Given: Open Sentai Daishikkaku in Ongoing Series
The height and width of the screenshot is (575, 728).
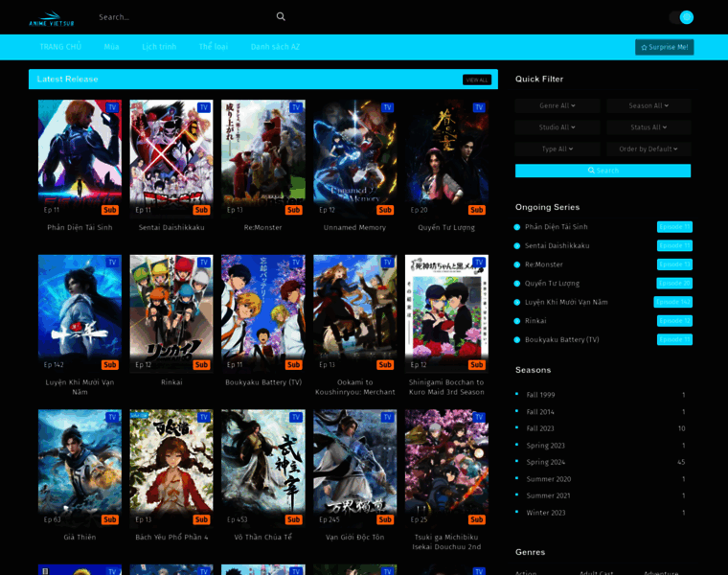Looking at the screenshot, I should pos(557,245).
